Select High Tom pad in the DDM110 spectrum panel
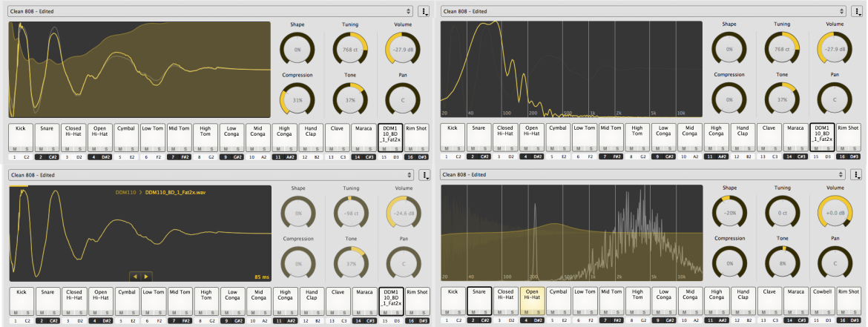Viewport: 868px width, 327px height. [637, 137]
